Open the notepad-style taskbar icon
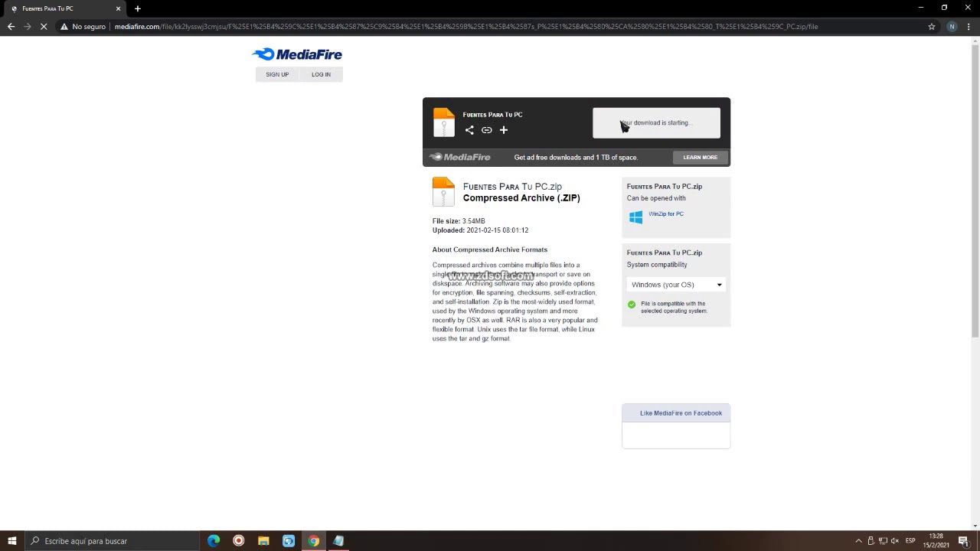 tap(338, 541)
